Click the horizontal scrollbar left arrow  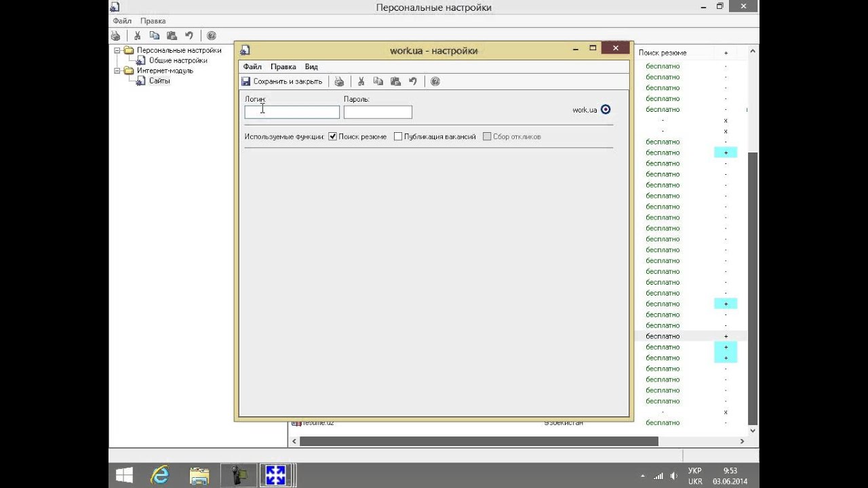294,441
